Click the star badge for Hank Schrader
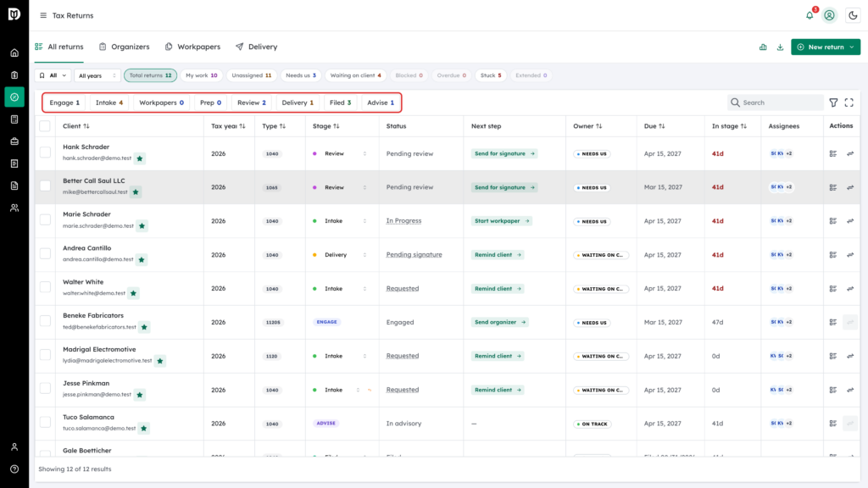The width and height of the screenshot is (868, 488). (x=140, y=158)
